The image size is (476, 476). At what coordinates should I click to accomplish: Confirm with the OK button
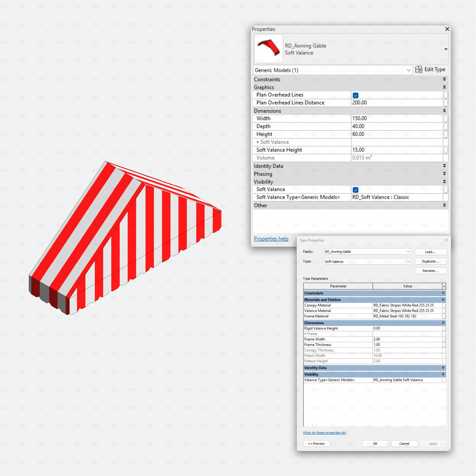375,444
